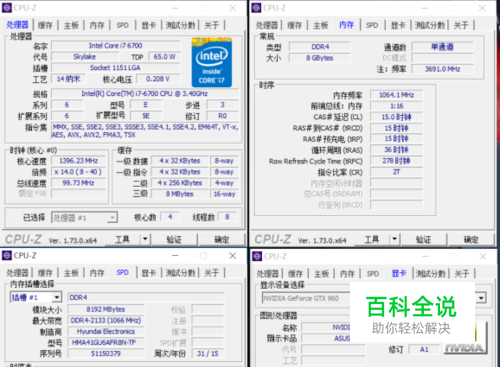Click the Hyundai Electronics manufacturer value
The image size is (500, 367).
[x=106, y=331]
